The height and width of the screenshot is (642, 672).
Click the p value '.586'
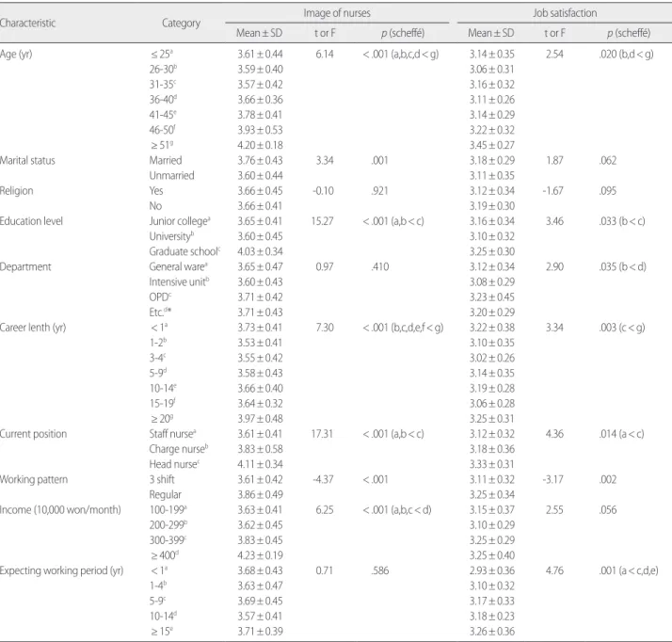pyautogui.click(x=380, y=570)
